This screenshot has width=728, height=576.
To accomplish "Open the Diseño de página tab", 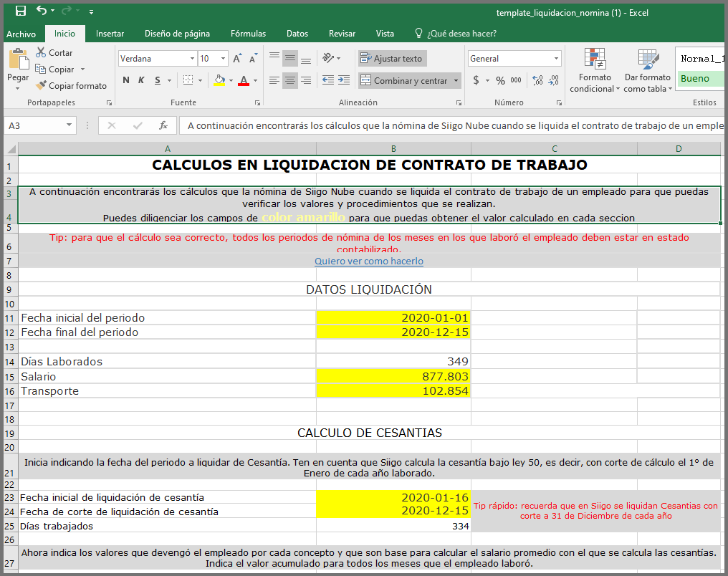I will pos(177,34).
